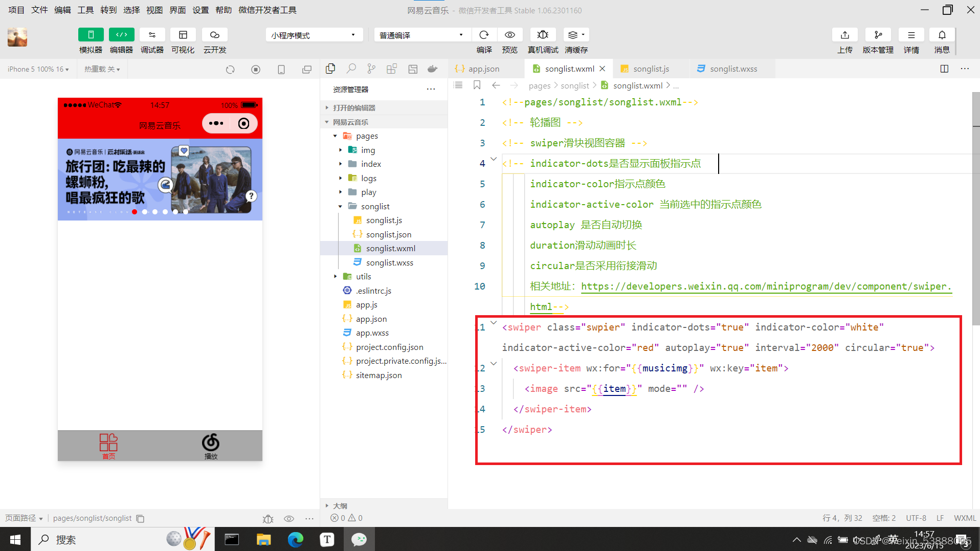
Task: Tap the home tab in simulator
Action: [108, 446]
